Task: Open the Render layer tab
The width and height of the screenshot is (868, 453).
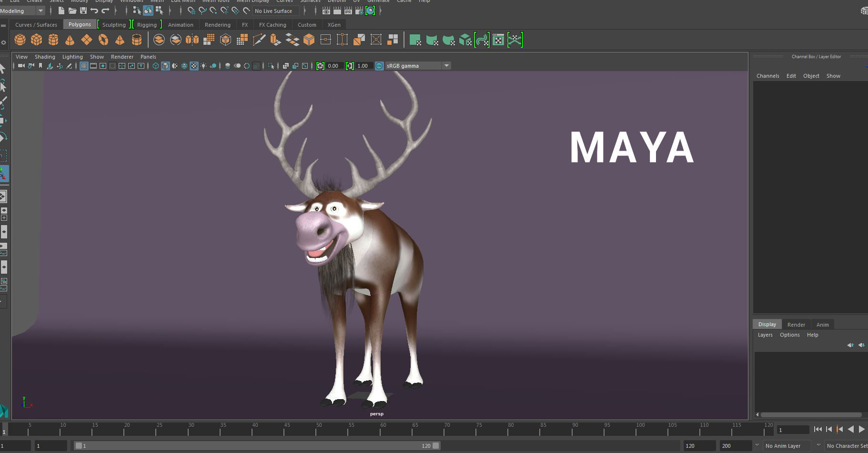Action: [796, 325]
